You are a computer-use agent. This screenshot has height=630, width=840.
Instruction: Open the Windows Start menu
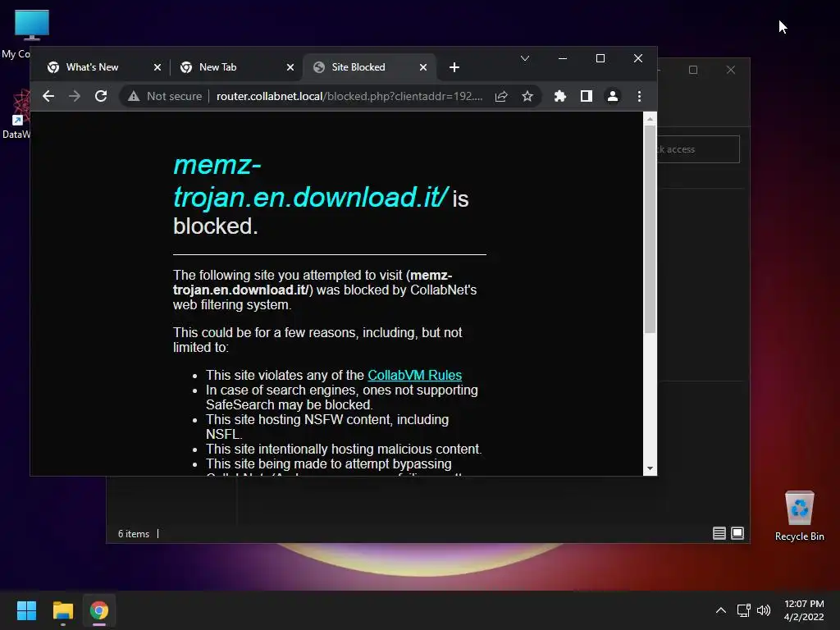pos(26,610)
